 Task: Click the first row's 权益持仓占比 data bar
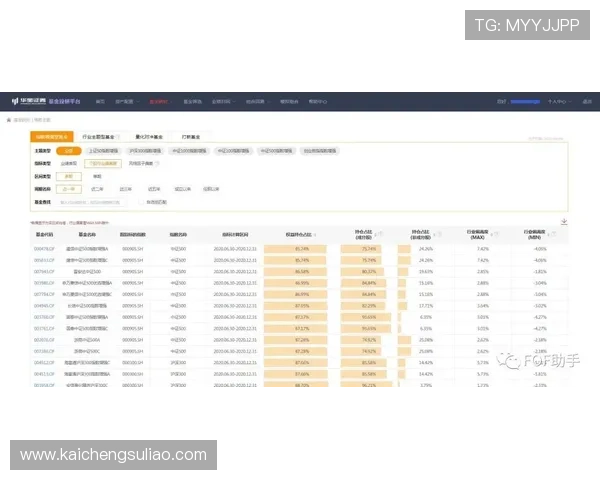coord(299,247)
